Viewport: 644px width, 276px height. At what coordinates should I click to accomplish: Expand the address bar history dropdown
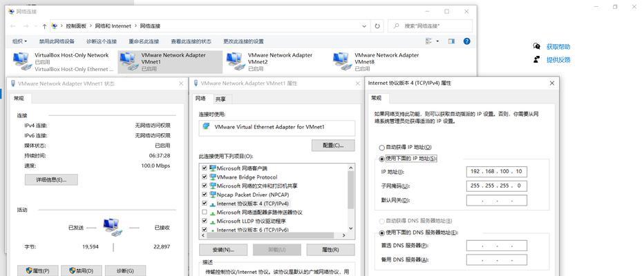click(x=364, y=26)
